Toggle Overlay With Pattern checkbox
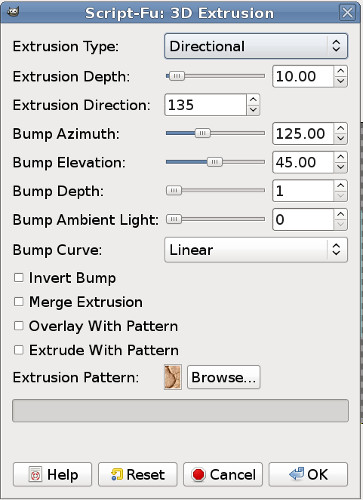This screenshot has height=500, width=363. pos(19,326)
